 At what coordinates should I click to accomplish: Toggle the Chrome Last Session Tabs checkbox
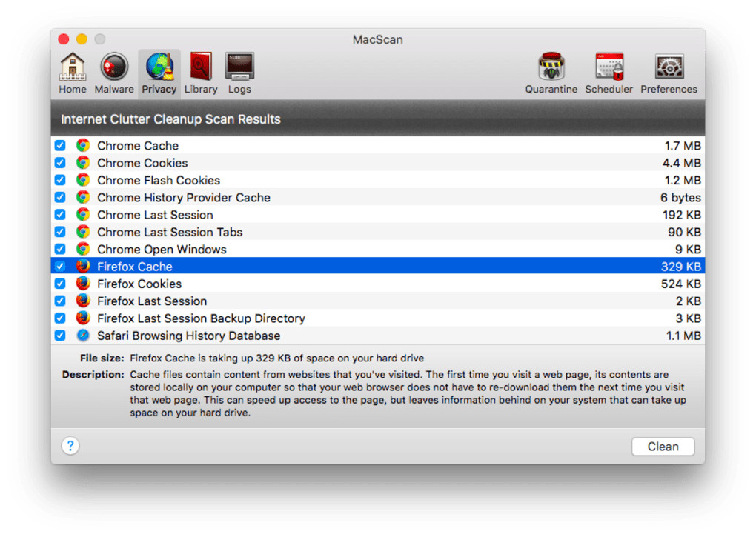(x=60, y=232)
